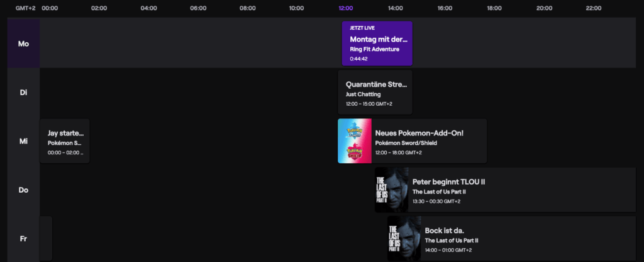
Task: Select the "Bock ist da." event title
Action: [x=446, y=231]
